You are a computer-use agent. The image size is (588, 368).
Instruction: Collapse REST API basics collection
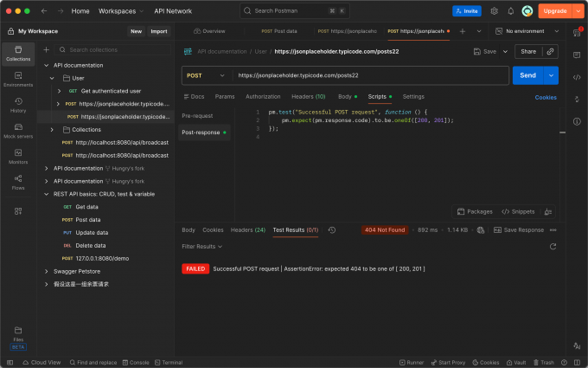pos(46,194)
